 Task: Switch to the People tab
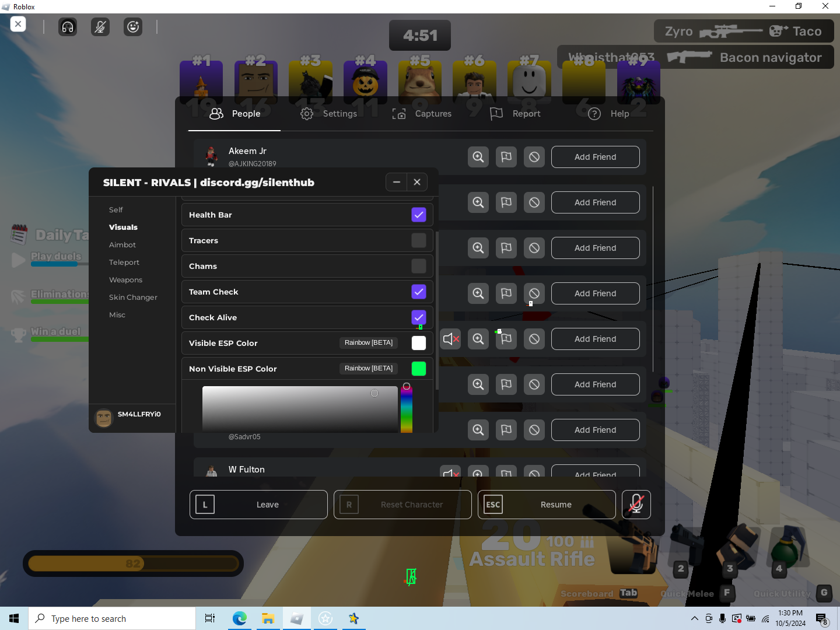point(235,114)
